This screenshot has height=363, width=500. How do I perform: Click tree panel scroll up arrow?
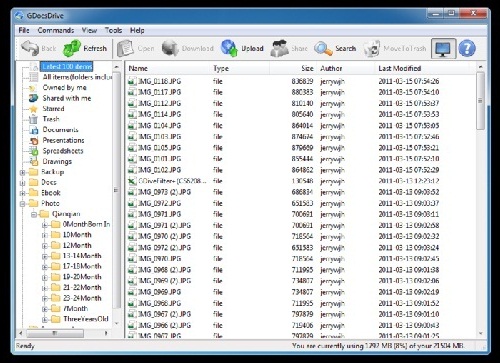pos(116,67)
